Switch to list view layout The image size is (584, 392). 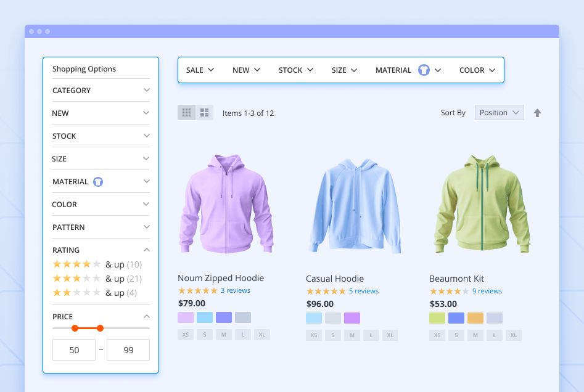pos(205,113)
